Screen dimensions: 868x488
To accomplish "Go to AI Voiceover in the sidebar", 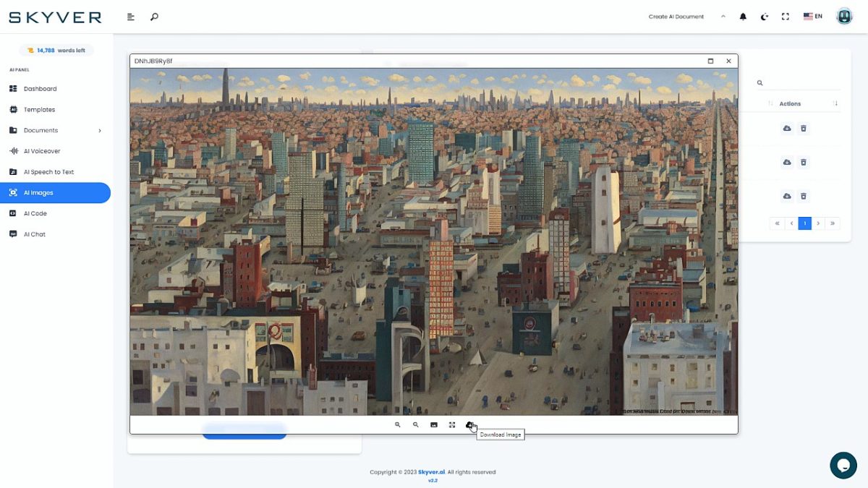I will coord(42,151).
